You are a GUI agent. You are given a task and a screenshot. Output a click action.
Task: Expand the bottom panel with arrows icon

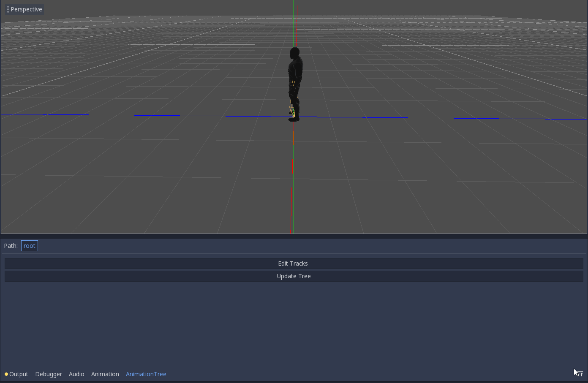click(580, 374)
